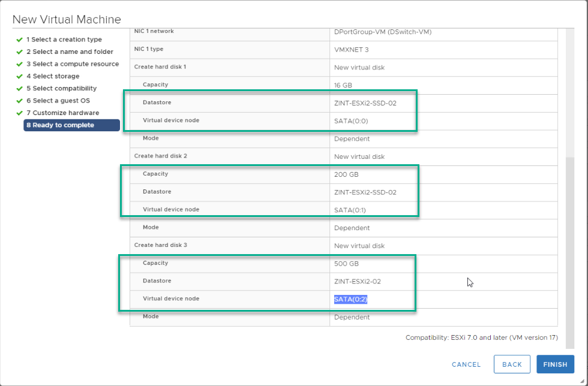Click the Finish button

coord(555,364)
